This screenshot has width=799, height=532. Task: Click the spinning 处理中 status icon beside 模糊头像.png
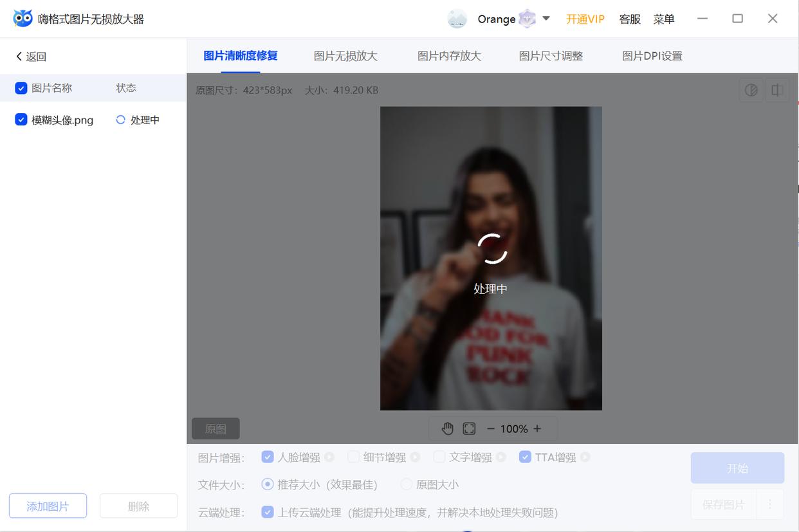click(122, 119)
